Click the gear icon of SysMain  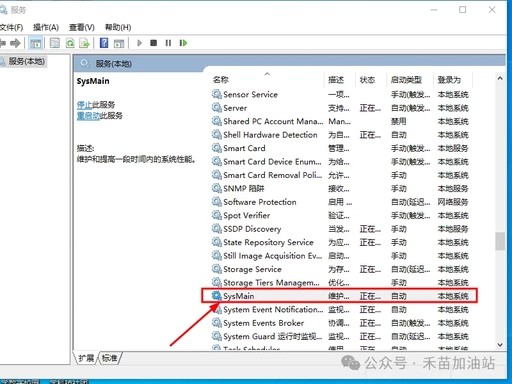pos(217,296)
